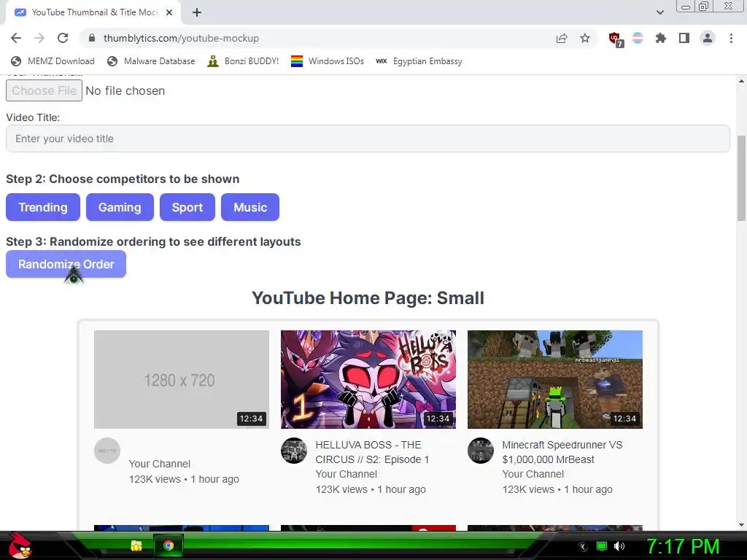Open the Angry Birds start button

(19, 545)
